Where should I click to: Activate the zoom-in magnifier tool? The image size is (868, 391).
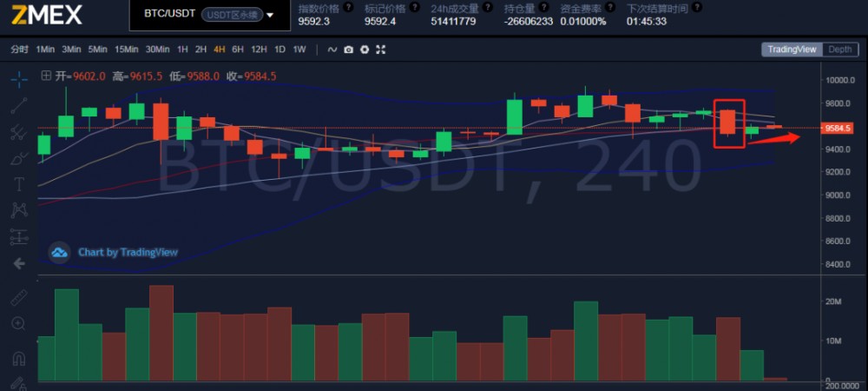19,324
